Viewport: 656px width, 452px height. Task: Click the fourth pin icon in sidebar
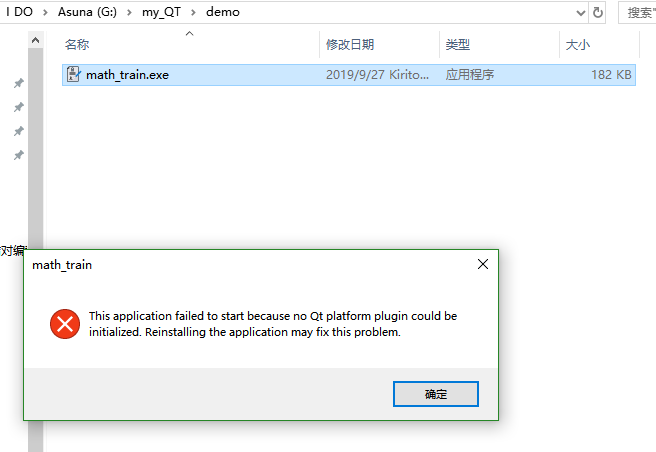18,155
